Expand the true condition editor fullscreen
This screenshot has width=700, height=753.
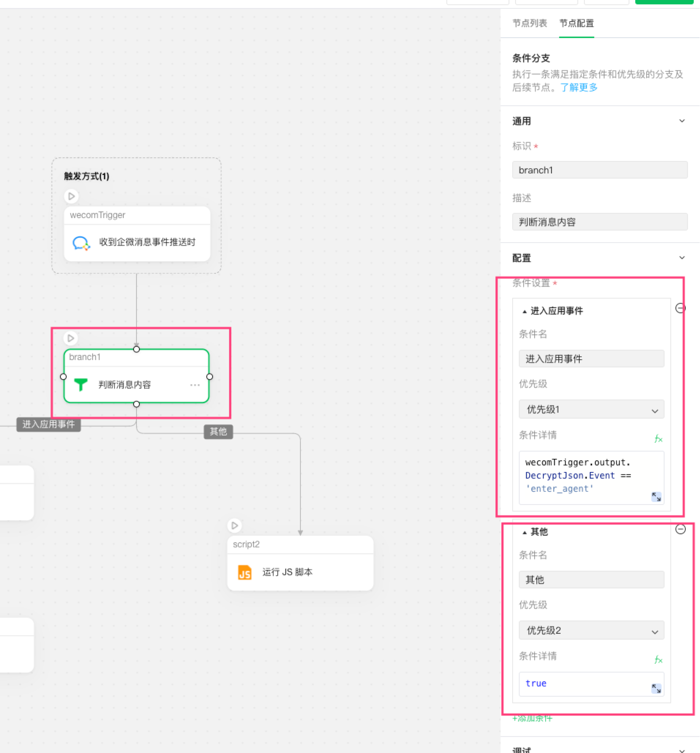click(x=656, y=688)
